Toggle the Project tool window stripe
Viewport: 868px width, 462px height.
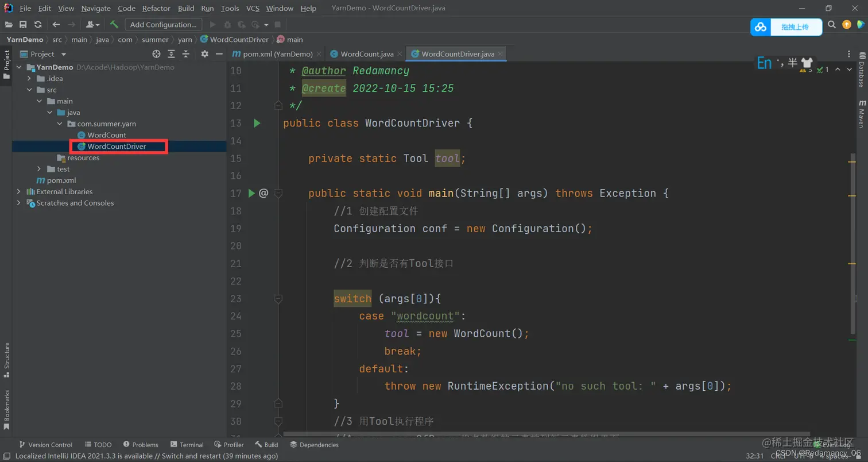(6, 65)
